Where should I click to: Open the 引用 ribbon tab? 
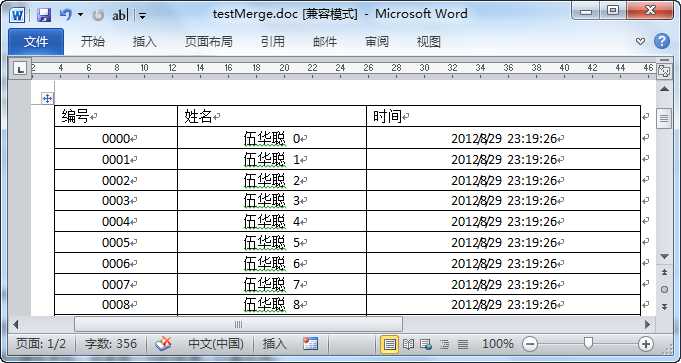point(273,42)
